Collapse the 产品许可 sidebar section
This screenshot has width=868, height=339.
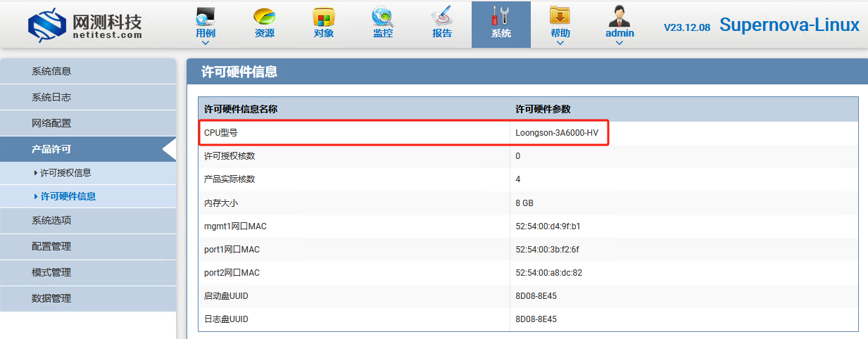click(x=88, y=149)
